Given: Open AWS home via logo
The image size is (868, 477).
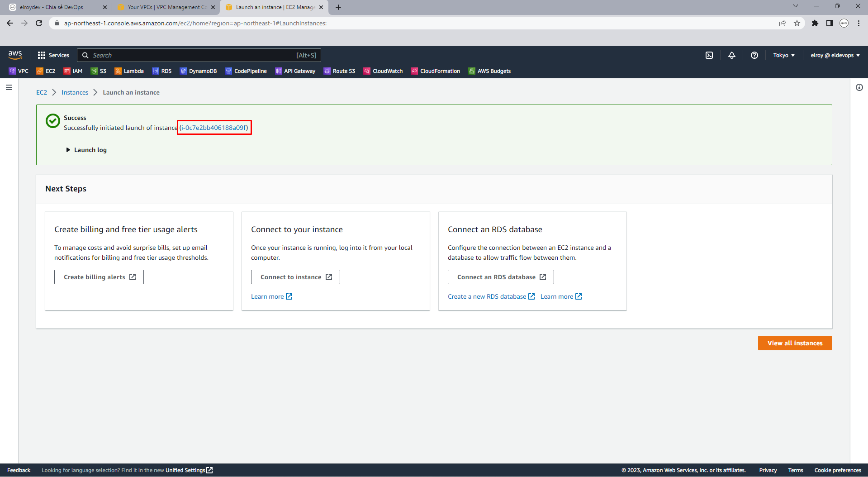Looking at the screenshot, I should pyautogui.click(x=15, y=55).
